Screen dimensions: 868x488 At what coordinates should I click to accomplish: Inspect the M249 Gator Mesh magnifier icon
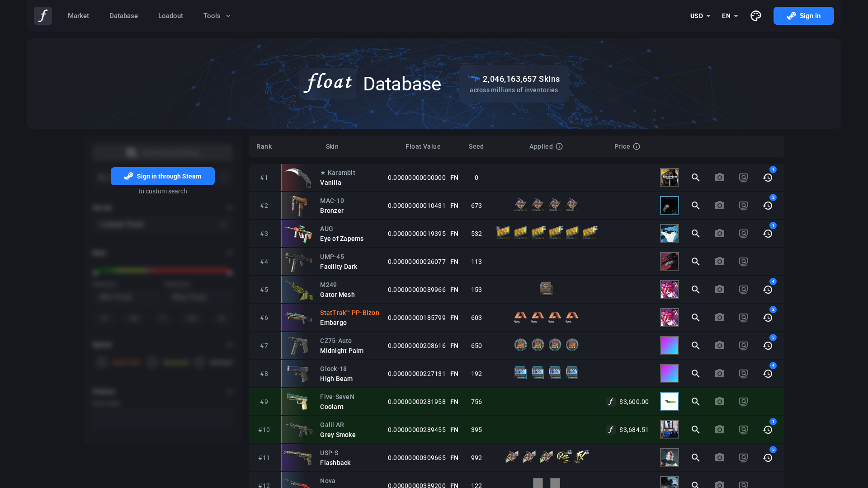(696, 290)
